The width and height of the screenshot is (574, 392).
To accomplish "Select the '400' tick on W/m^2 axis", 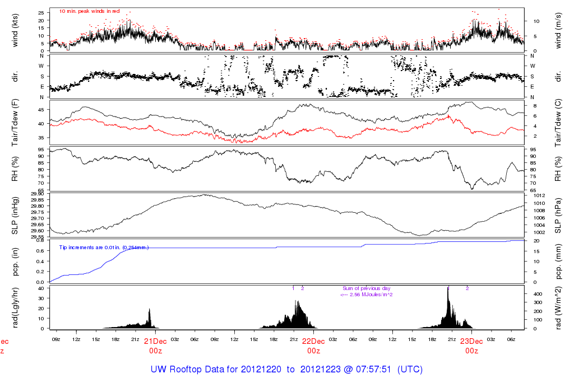I will 538,294.
